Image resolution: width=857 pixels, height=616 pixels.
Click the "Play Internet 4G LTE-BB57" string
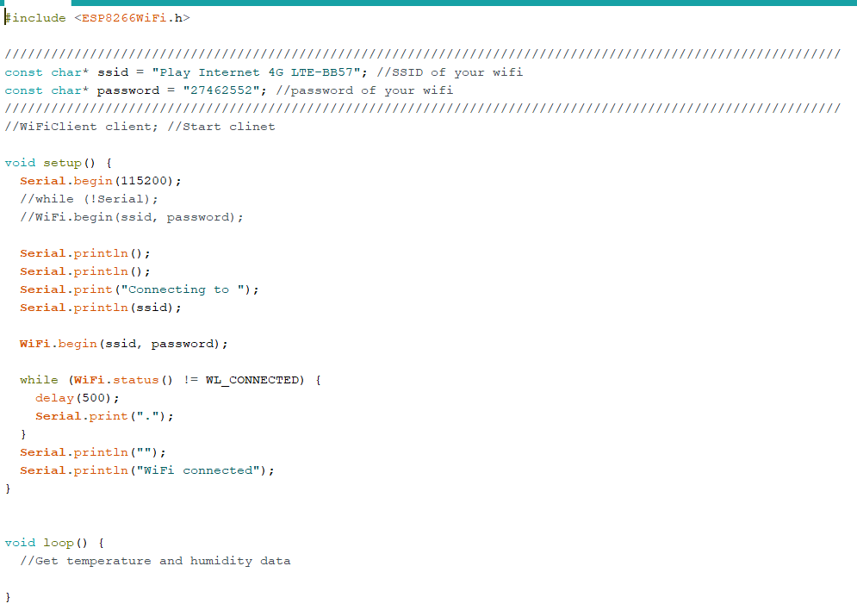[257, 72]
